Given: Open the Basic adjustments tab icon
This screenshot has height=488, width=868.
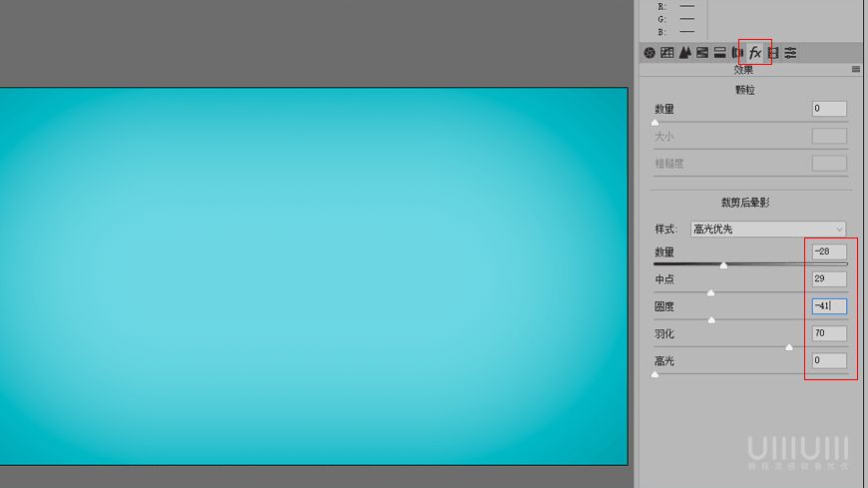Looking at the screenshot, I should 650,53.
